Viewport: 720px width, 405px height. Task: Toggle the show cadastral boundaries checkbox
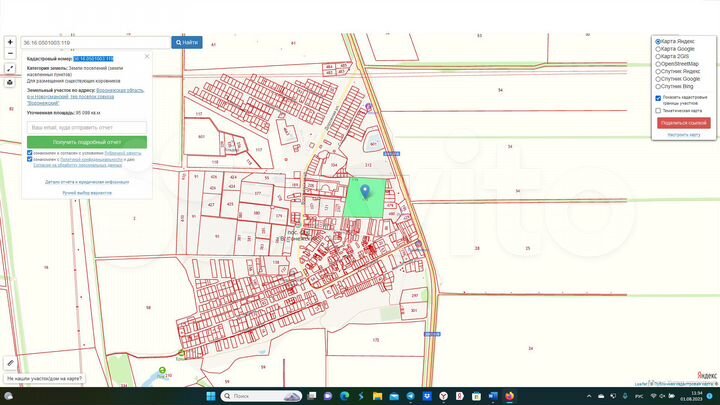coord(658,98)
